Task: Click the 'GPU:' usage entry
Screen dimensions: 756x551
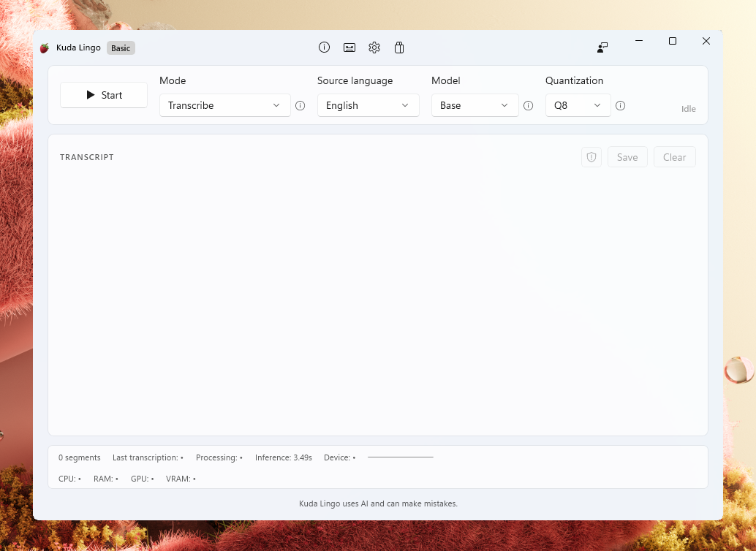Action: (x=143, y=479)
